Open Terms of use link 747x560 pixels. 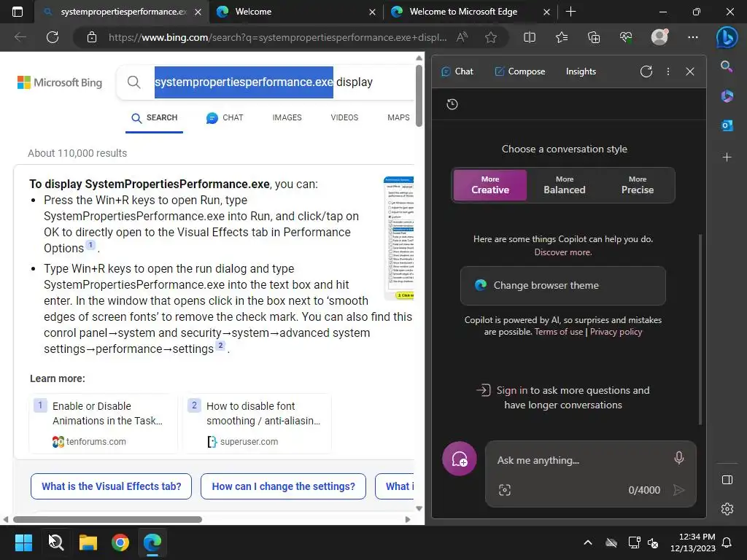coord(558,332)
